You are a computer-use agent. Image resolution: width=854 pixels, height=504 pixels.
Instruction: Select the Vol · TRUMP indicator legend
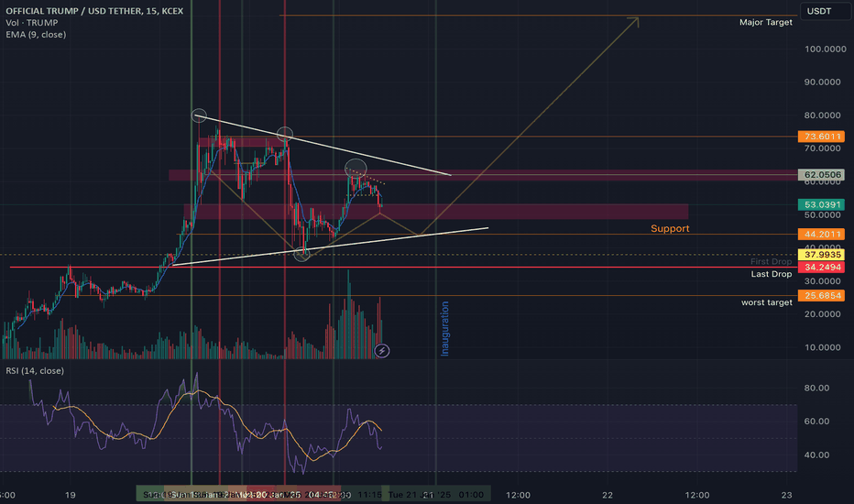coord(31,23)
